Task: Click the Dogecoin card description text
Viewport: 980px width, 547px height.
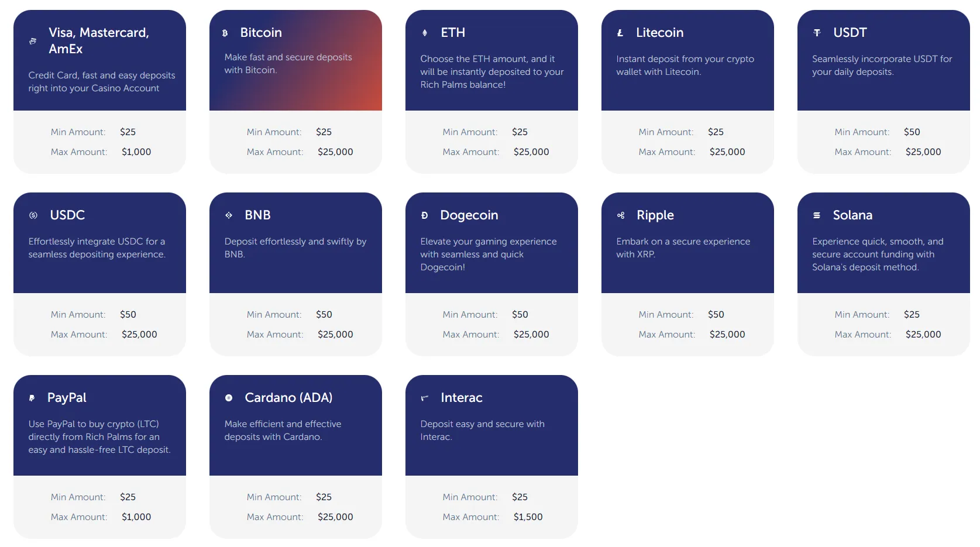Action: coord(489,254)
